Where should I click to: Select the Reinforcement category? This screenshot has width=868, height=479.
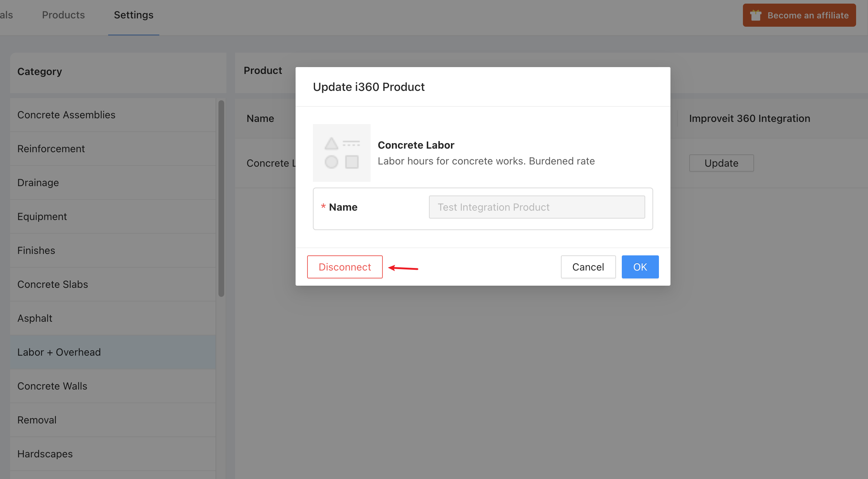tap(113, 149)
